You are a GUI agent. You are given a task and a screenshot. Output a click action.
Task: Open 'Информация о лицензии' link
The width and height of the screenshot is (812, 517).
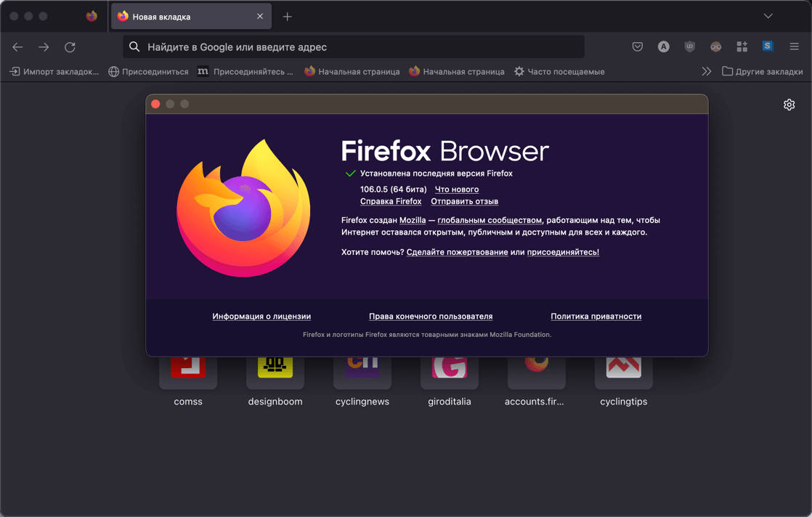261,316
